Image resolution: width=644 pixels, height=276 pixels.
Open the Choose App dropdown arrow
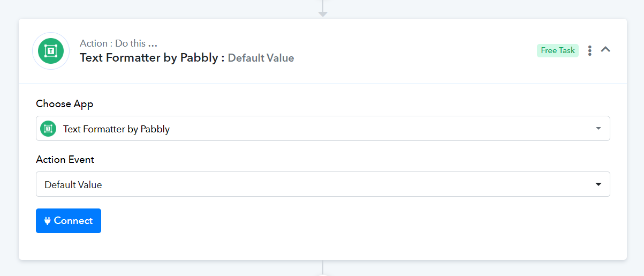[x=598, y=129]
